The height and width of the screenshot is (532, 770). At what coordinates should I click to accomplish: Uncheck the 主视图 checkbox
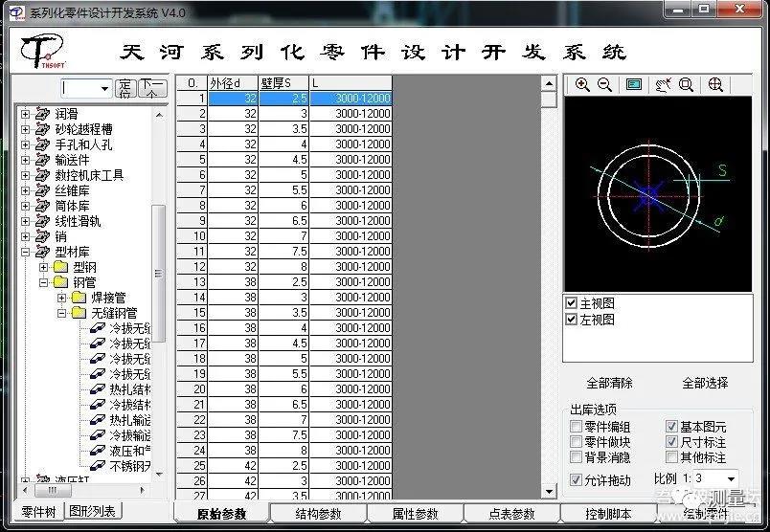click(571, 302)
